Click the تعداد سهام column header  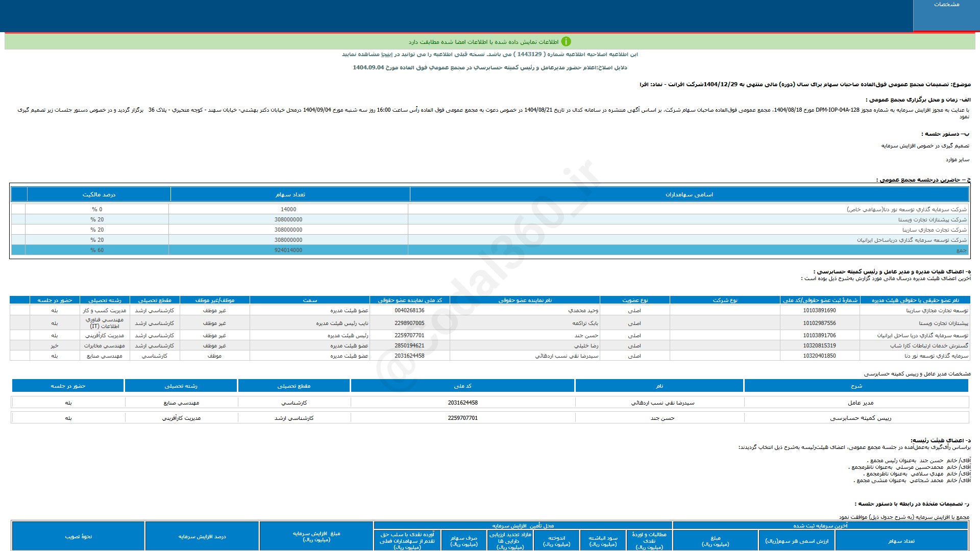(290, 194)
